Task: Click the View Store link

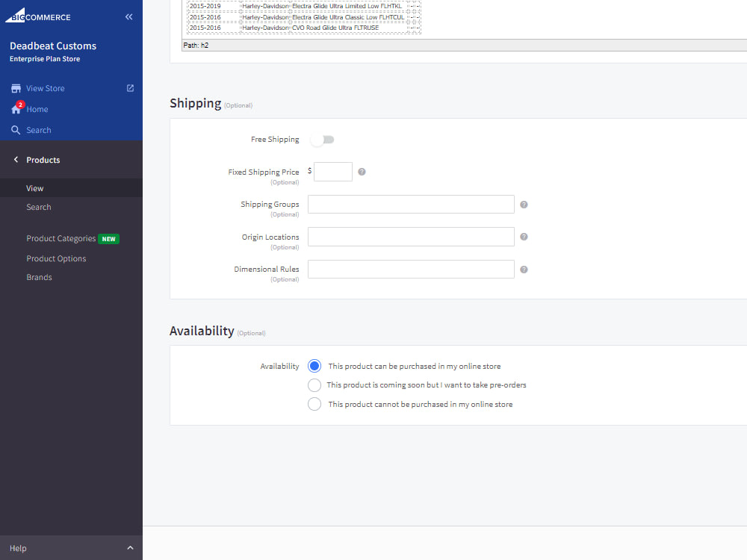Action: [x=46, y=89]
